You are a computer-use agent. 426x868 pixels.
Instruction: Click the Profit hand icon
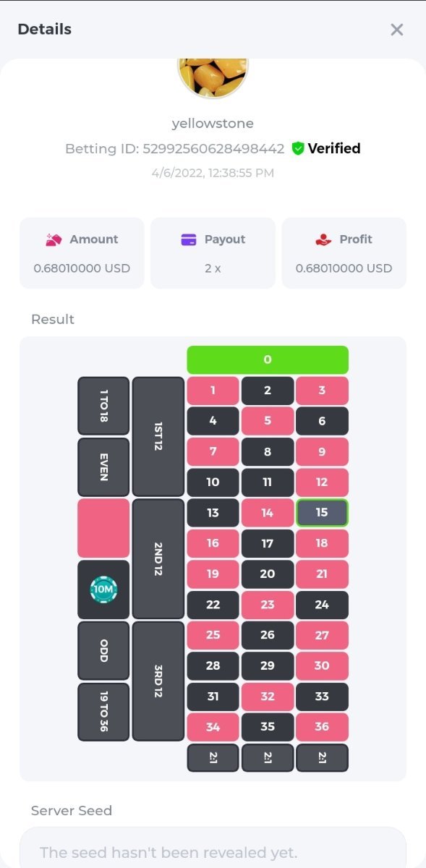click(x=323, y=239)
